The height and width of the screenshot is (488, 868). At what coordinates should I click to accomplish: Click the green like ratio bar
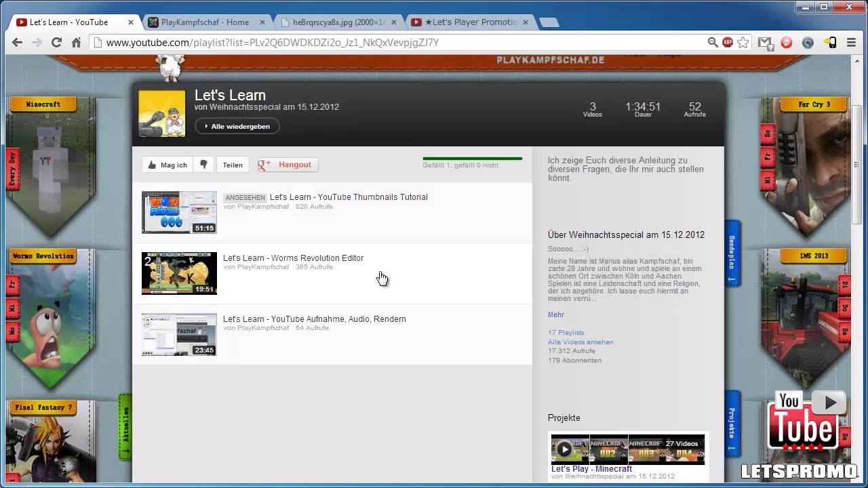click(x=473, y=159)
